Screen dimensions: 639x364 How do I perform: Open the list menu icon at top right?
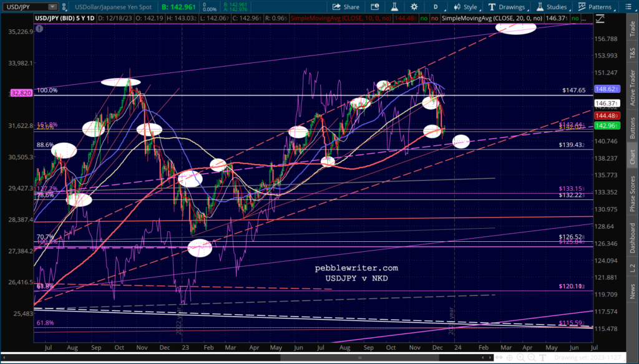(x=628, y=7)
